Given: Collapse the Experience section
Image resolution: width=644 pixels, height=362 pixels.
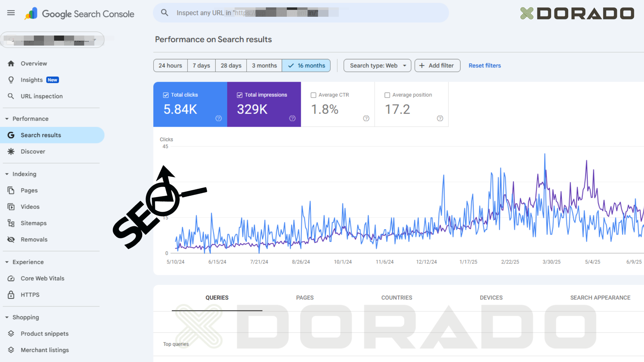Looking at the screenshot, I should click(7, 262).
